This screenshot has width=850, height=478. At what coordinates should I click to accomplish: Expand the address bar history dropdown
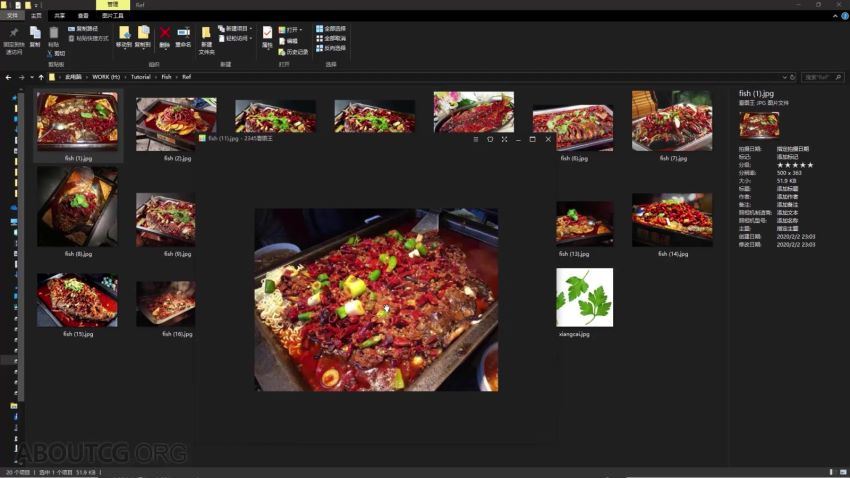pyautogui.click(x=784, y=77)
